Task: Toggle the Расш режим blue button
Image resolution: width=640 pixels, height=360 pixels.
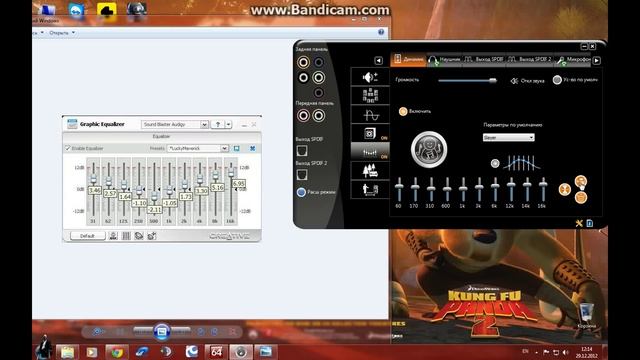Action: [x=301, y=192]
